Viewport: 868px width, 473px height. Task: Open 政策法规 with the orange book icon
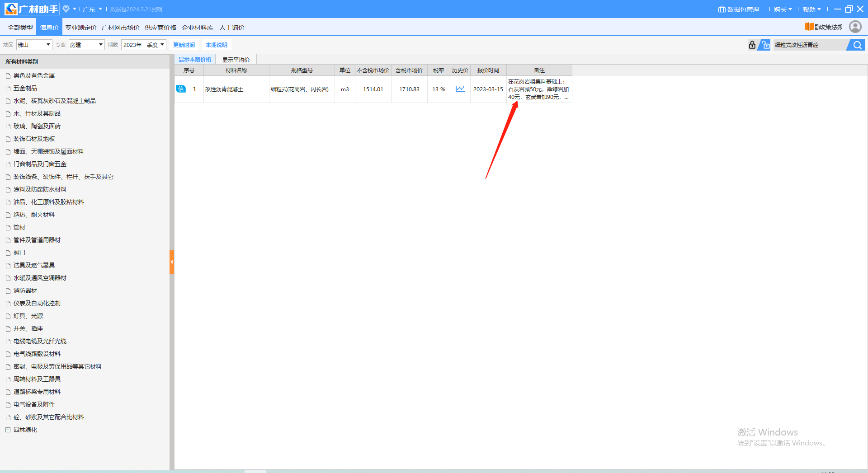[x=824, y=27]
